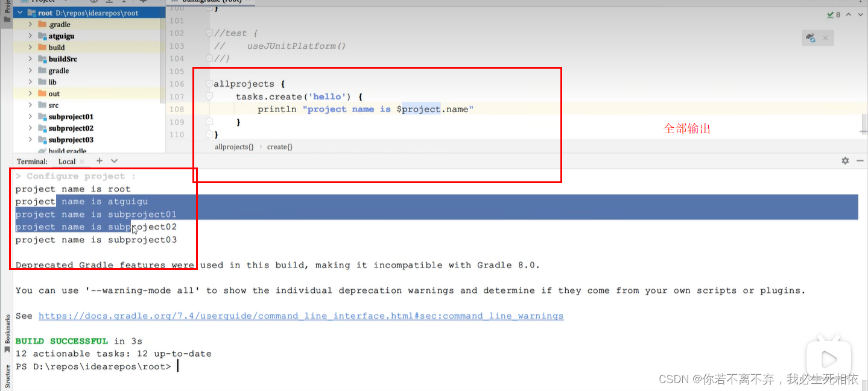Fold the tasks.create block at line 107

209,96
